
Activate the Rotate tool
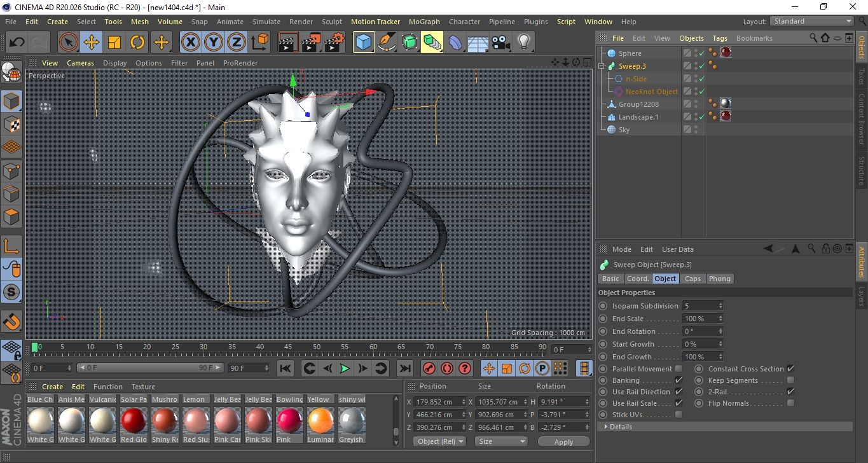click(x=137, y=43)
